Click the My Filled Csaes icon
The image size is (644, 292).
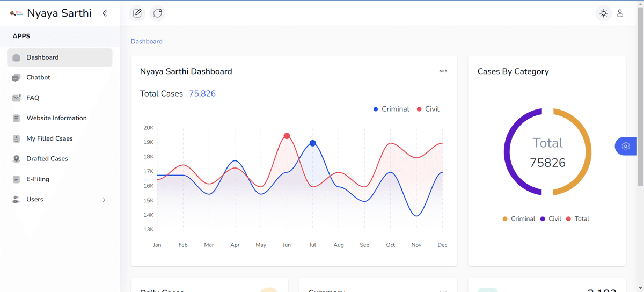pos(16,138)
